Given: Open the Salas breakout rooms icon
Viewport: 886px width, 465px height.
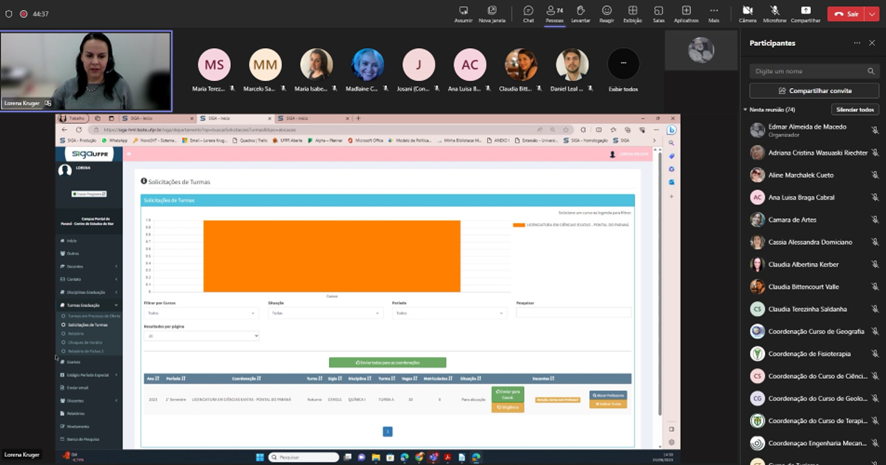Looking at the screenshot, I should click(658, 12).
